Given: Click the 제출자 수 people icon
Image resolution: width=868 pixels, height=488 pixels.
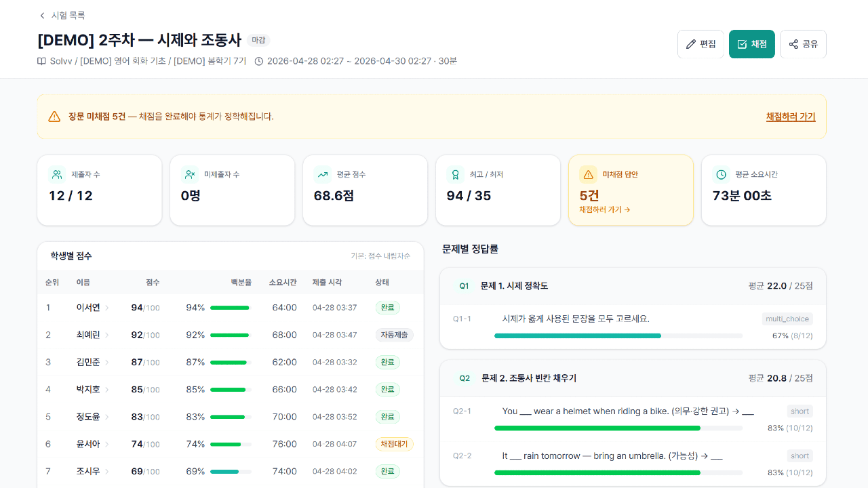Looking at the screenshot, I should (x=57, y=174).
